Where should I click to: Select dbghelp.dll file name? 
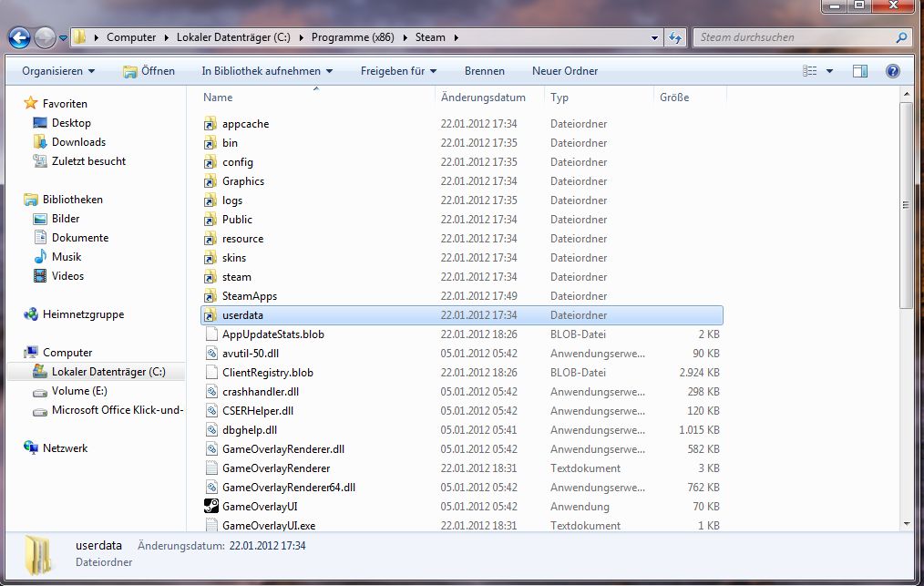[x=250, y=430]
